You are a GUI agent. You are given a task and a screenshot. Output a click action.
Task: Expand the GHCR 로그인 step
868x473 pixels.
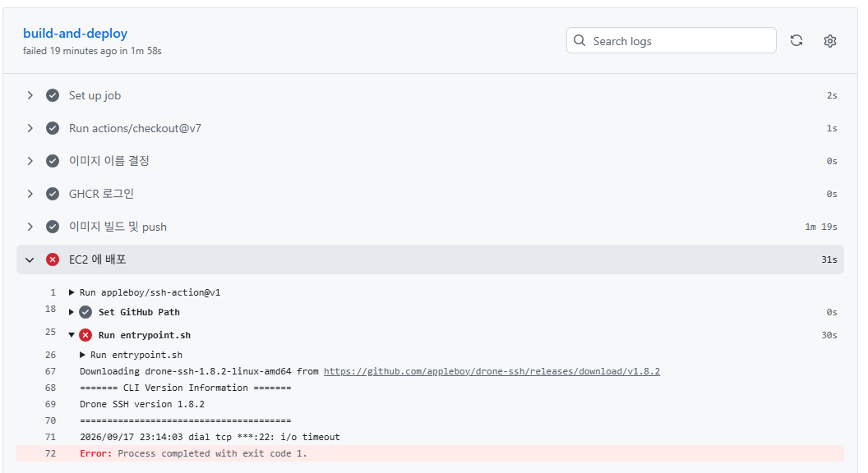click(x=30, y=194)
